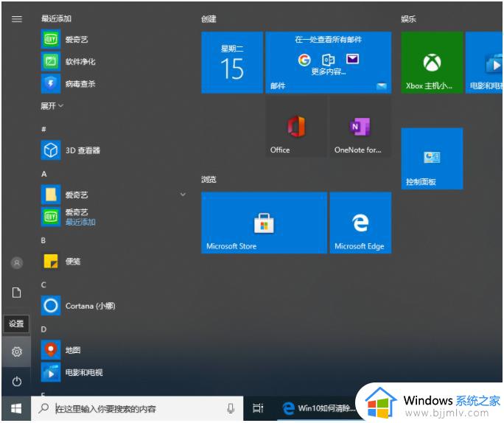504x423 pixels.
Task: Open the 爱奇艺 folder entry with yellow icon
Action: click(x=115, y=195)
